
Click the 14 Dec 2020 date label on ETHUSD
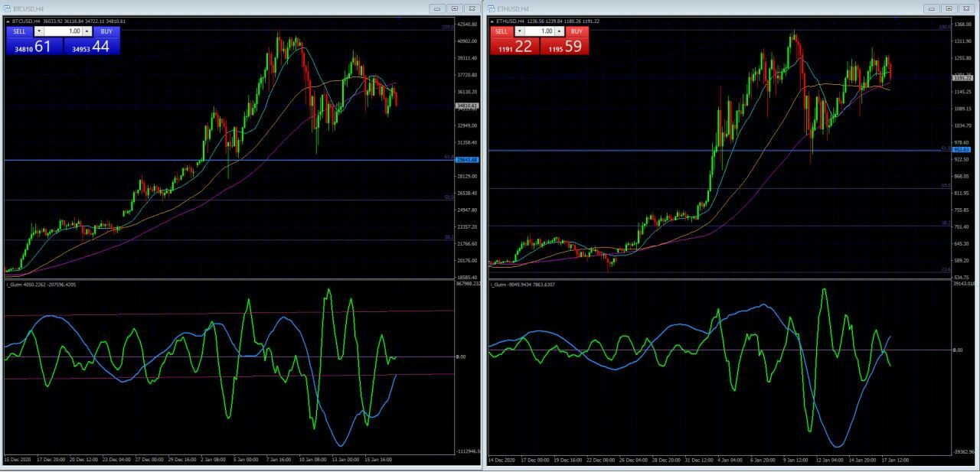(500, 460)
